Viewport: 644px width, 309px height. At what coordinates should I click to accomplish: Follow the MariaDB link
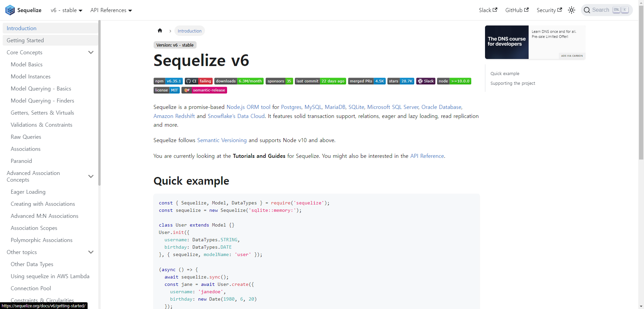point(335,107)
